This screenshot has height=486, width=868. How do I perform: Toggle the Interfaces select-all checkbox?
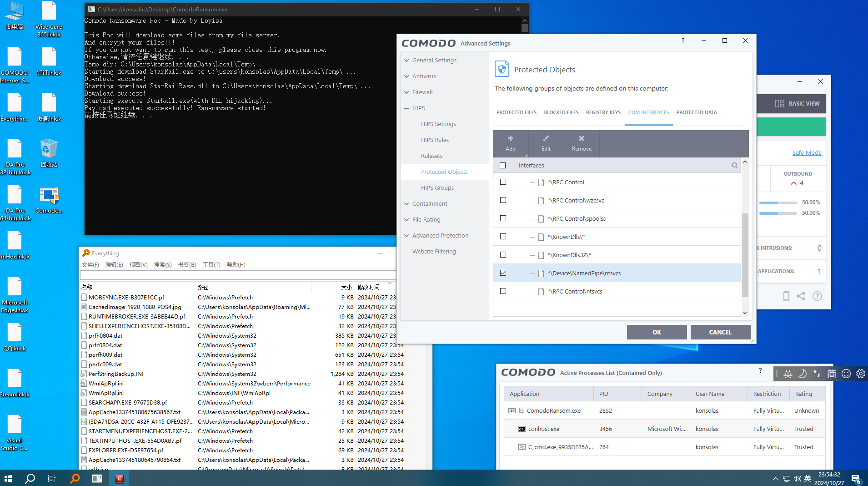click(x=502, y=166)
